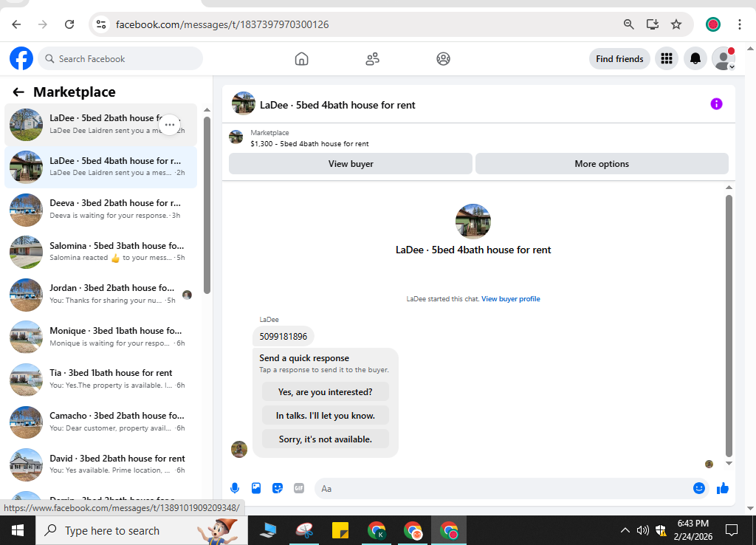Open conversation info purple icon
Viewport: 756px width, 545px height.
pyautogui.click(x=716, y=103)
